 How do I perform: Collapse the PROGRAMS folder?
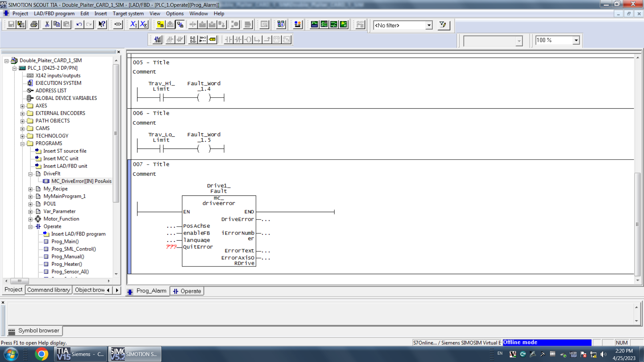click(22, 144)
